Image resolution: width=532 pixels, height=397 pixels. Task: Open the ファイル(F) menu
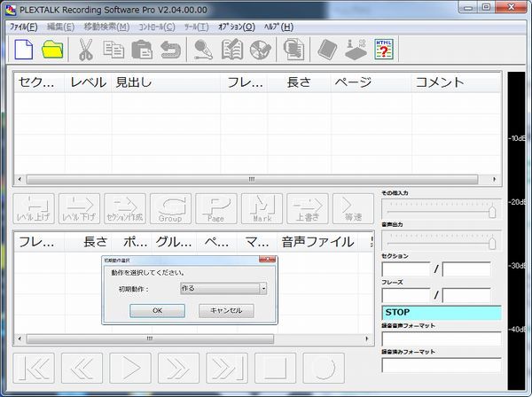(x=23, y=27)
